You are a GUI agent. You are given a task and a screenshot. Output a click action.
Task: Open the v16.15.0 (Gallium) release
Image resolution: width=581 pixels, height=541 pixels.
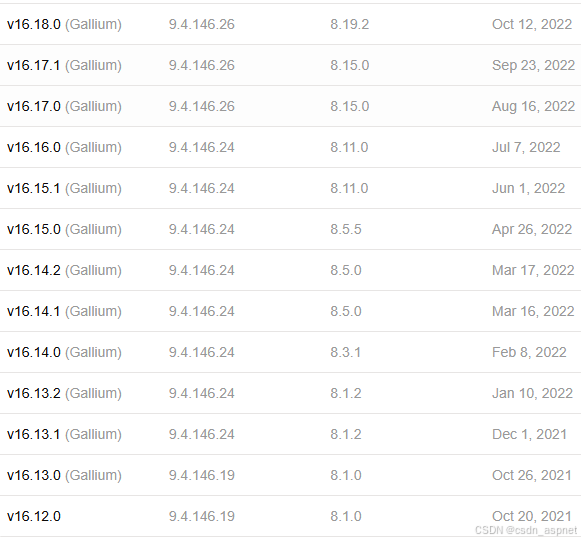[x=64, y=230]
